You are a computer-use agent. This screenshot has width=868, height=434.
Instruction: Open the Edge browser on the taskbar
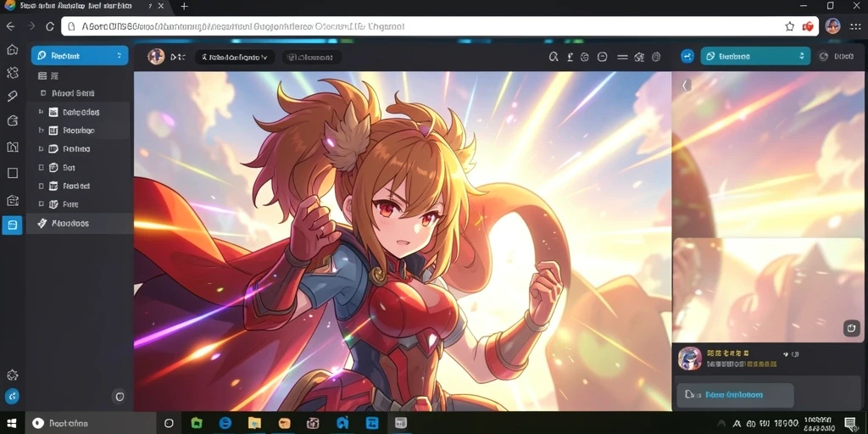[225, 424]
